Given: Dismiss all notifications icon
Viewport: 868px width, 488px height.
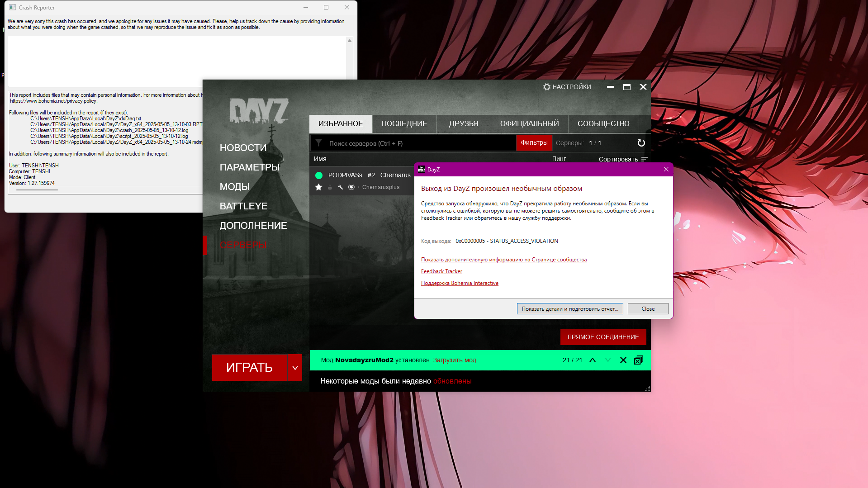Looking at the screenshot, I should tap(639, 360).
